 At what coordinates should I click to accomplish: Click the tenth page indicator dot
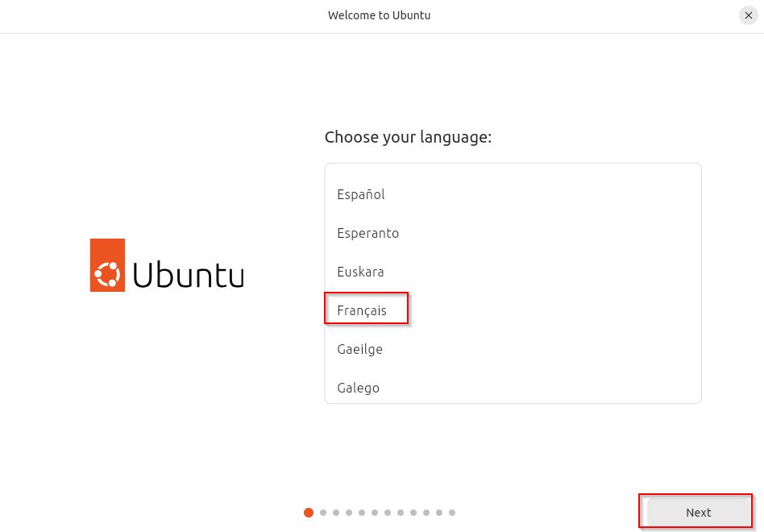point(426,513)
